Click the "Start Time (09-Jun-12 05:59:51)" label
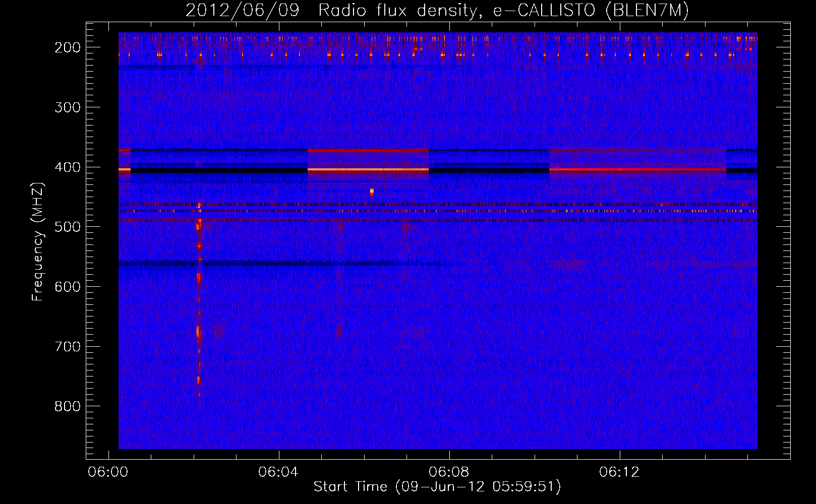 [x=437, y=487]
